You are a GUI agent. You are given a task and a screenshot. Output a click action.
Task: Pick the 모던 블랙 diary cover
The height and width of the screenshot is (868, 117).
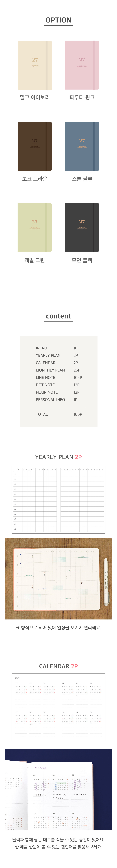tap(82, 227)
